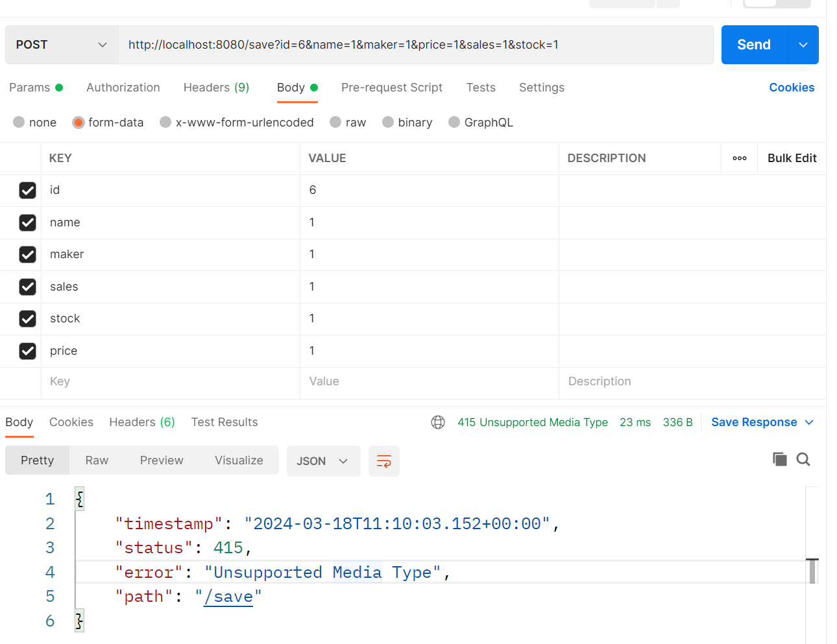Uncheck the id parameter checkbox
The image size is (837, 644).
pyautogui.click(x=27, y=190)
